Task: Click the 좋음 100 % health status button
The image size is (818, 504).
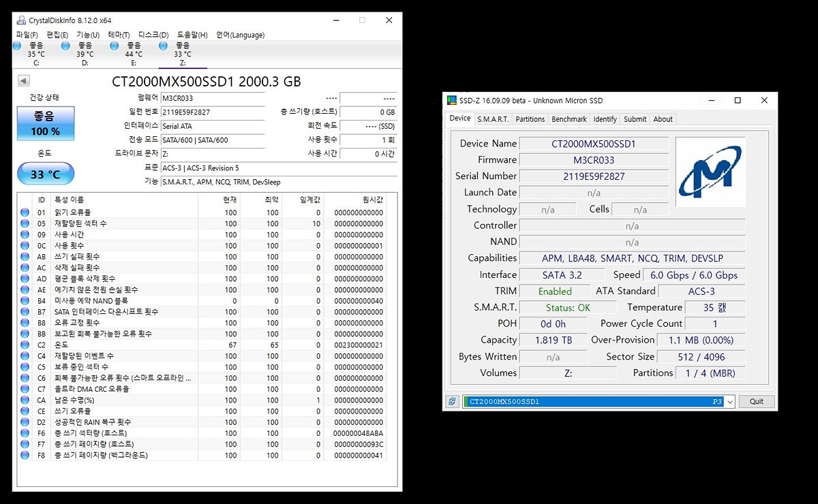Action: click(46, 124)
